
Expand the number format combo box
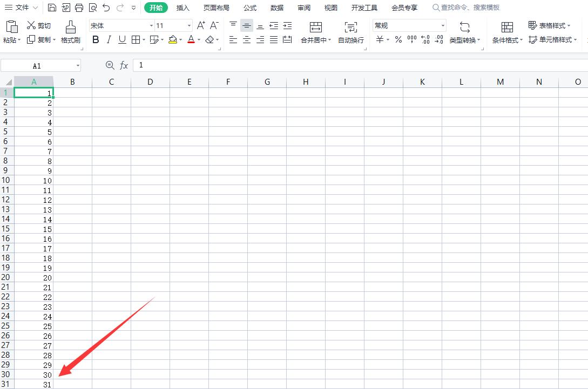[x=443, y=25]
